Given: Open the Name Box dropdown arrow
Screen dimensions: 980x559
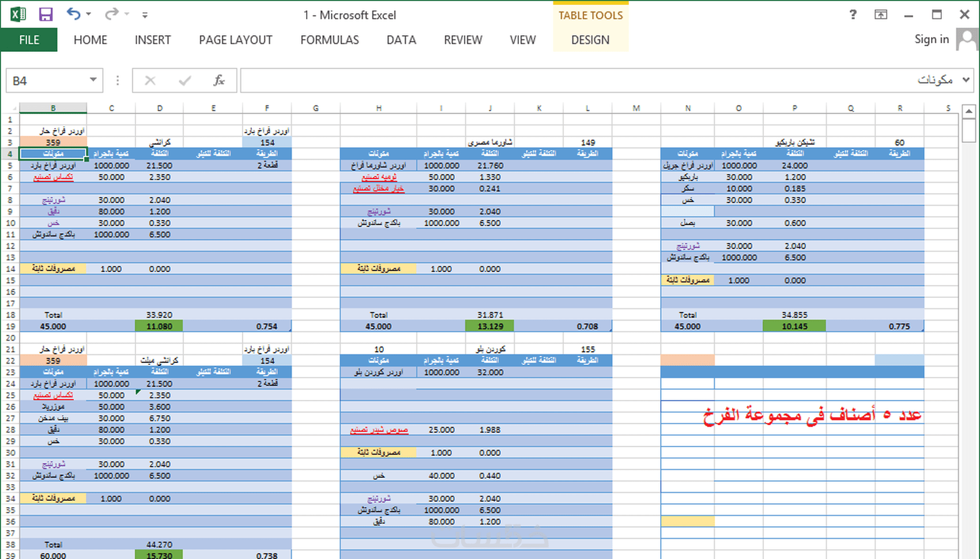Looking at the screenshot, I should coord(93,80).
